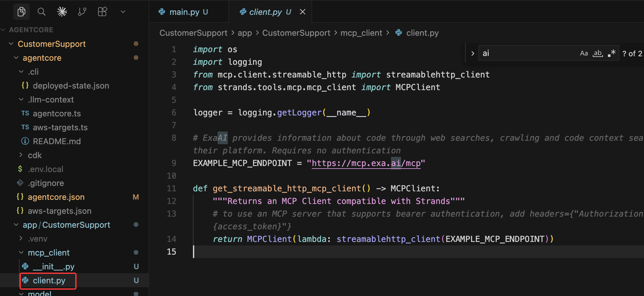Screen dimensions: 644x296
Task: Open __init__.py in mcp_client folder
Action: click(x=53, y=267)
